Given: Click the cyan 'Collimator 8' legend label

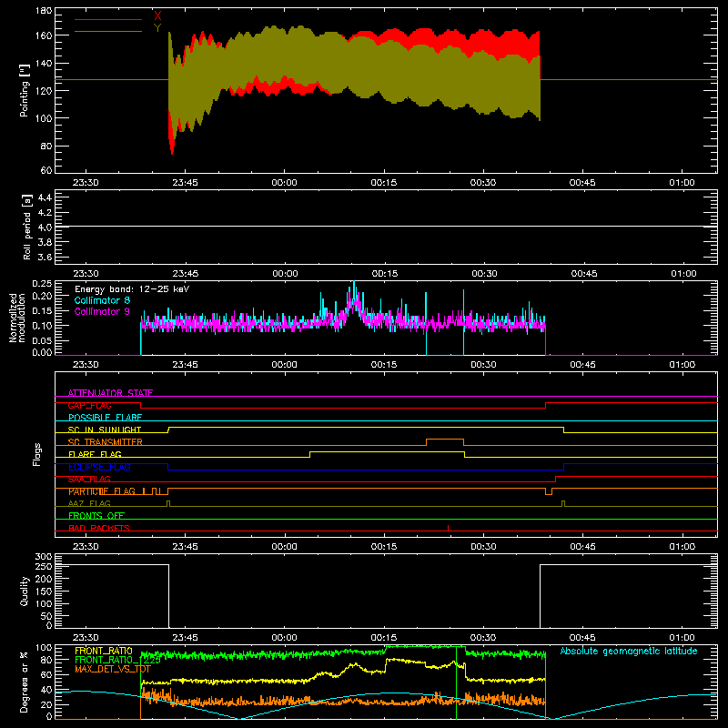Looking at the screenshot, I should point(102,300).
